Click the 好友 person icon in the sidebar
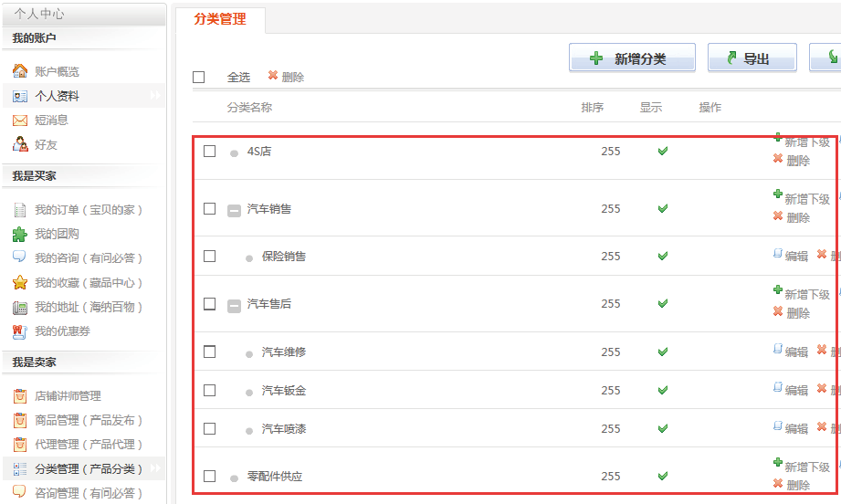 [x=20, y=143]
